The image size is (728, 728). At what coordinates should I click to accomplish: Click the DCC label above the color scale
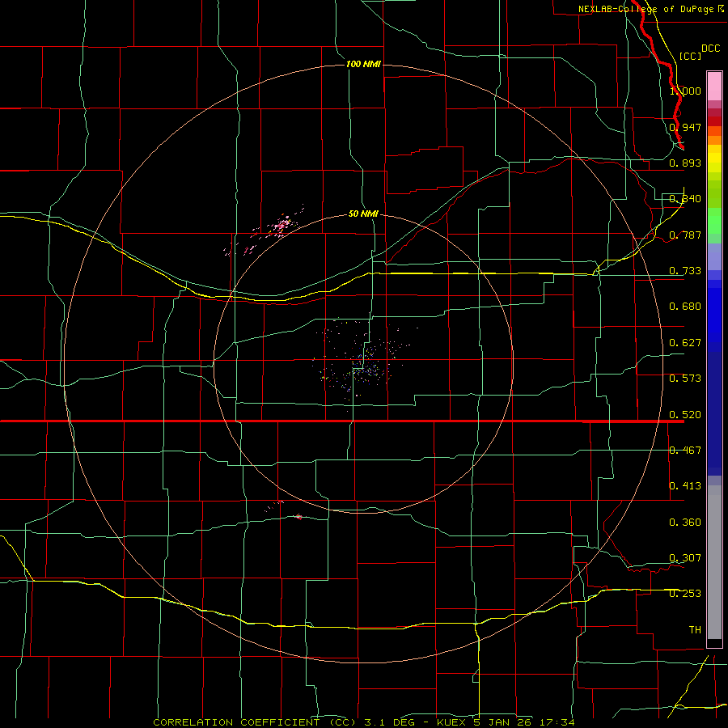point(710,49)
